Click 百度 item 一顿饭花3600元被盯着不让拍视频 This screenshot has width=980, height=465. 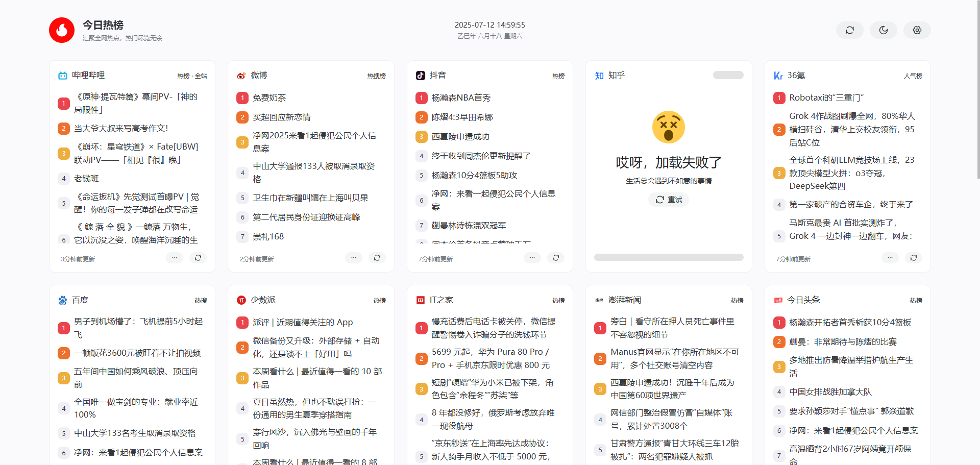(137, 353)
